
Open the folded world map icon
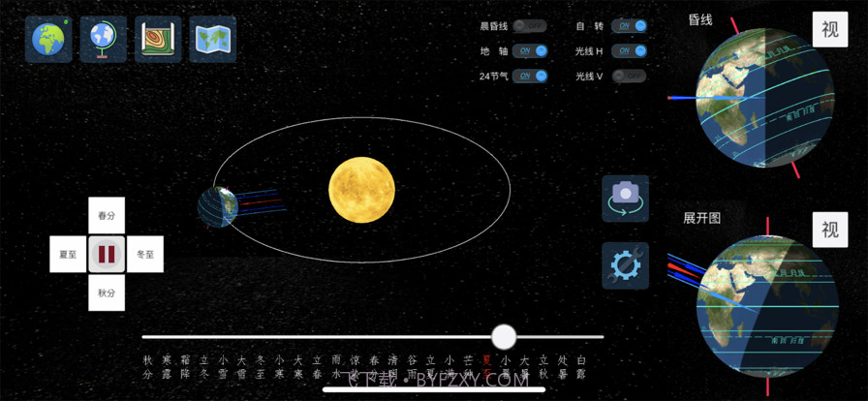pyautogui.click(x=213, y=39)
